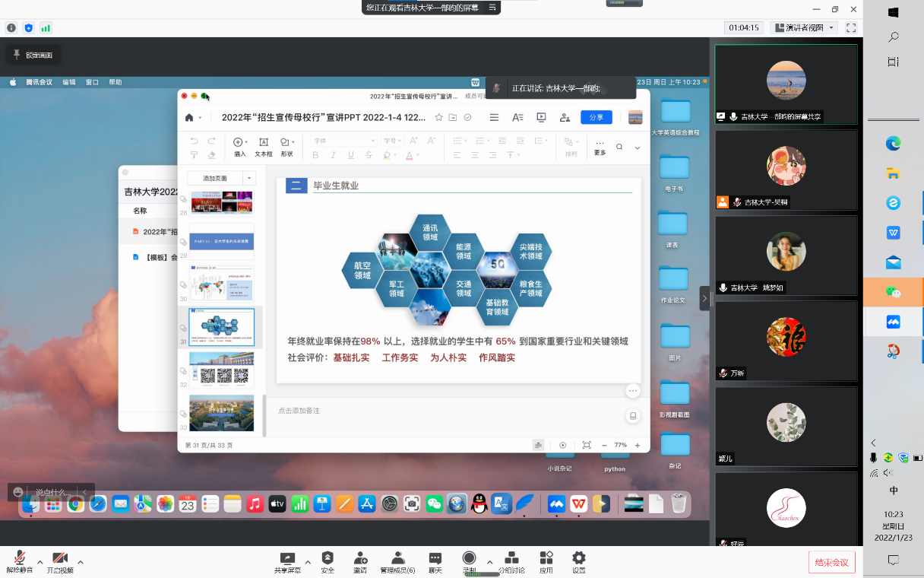The height and width of the screenshot is (578, 924).
Task: Pin the shared view with 锁定画面
Action: click(32, 55)
